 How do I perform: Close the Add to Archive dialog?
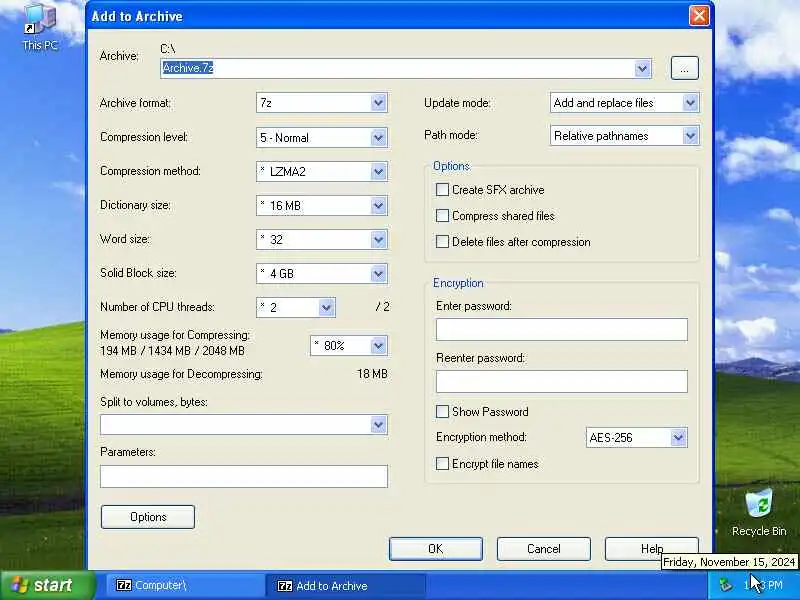[699, 15]
